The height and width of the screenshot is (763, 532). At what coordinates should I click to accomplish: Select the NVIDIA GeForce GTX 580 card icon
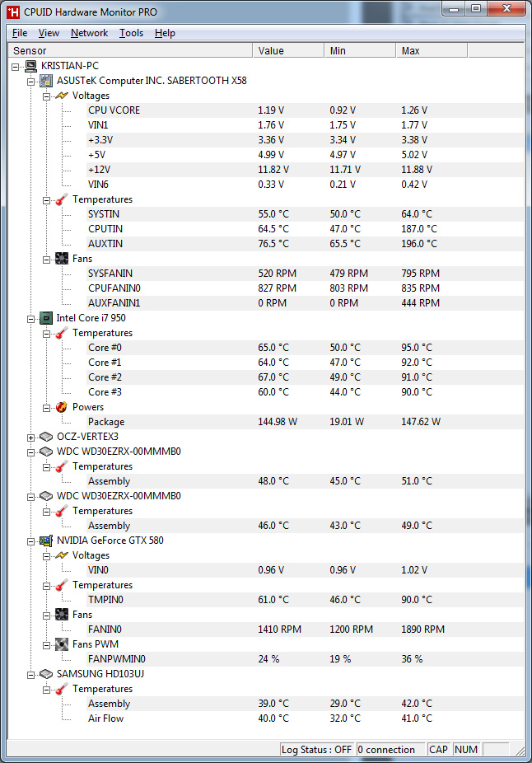[46, 541]
